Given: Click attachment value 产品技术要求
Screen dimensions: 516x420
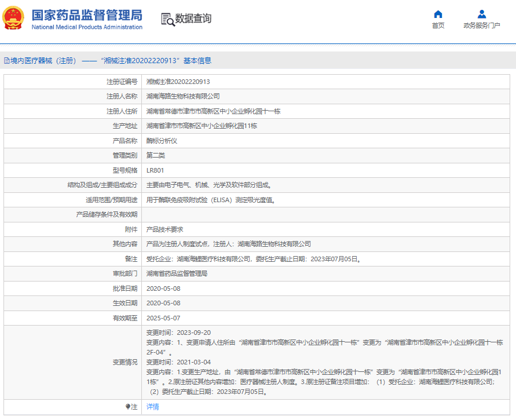Looking at the screenshot, I should [x=165, y=229].
